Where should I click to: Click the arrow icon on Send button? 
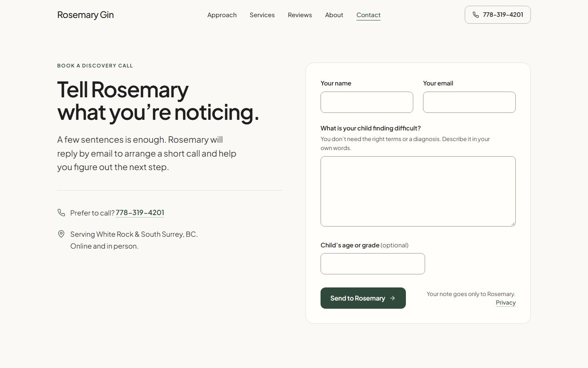392,298
